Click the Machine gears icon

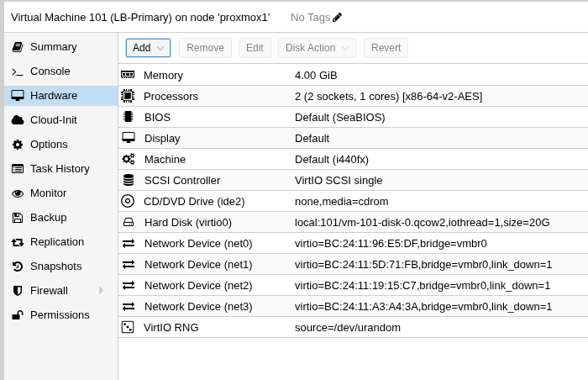(x=129, y=159)
